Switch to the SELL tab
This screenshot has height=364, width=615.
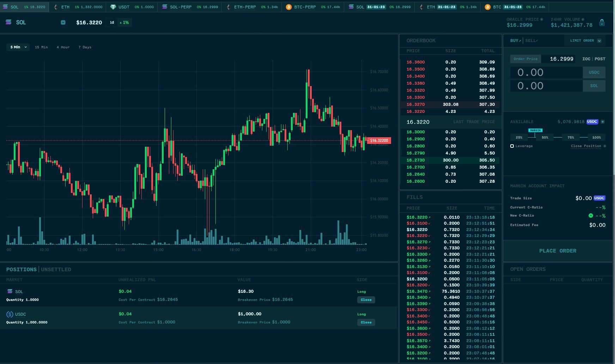click(531, 40)
